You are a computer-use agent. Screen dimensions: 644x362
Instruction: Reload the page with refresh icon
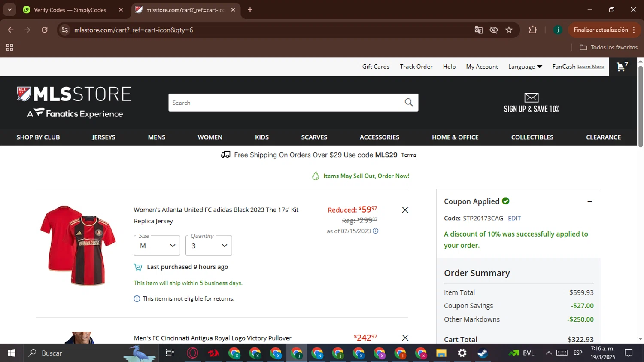45,30
